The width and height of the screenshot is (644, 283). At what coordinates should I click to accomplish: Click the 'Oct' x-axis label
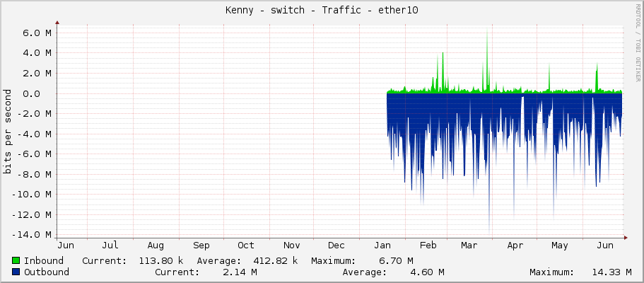[x=246, y=246]
